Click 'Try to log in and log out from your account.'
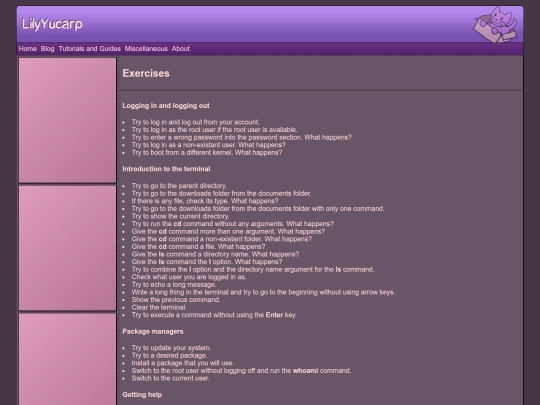 coord(196,122)
